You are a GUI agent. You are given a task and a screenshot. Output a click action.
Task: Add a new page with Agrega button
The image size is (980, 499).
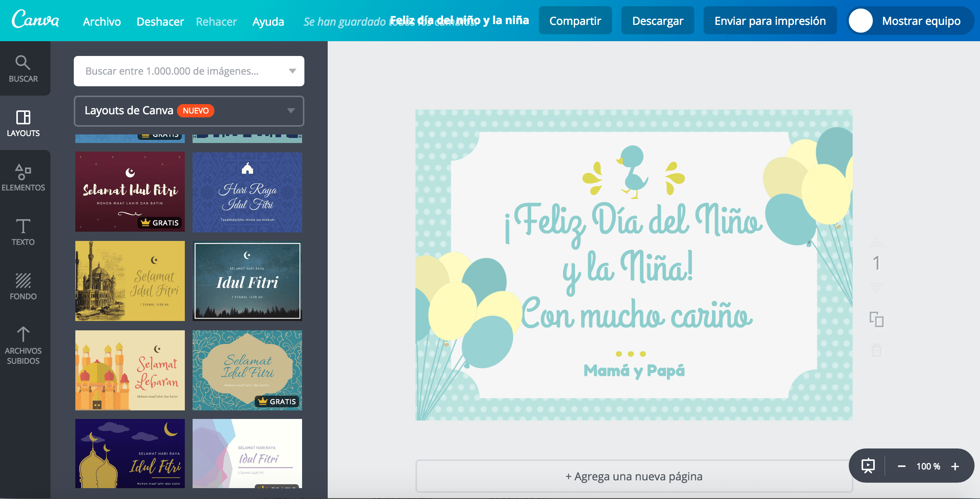[634, 476]
